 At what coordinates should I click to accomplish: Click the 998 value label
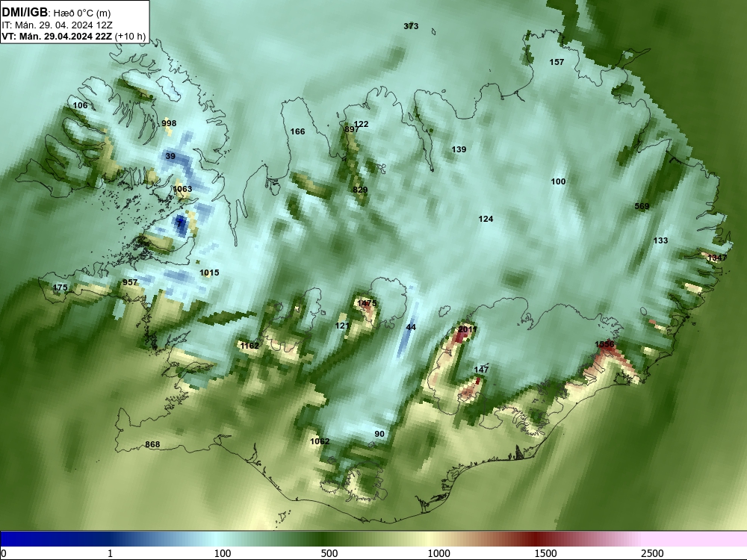point(169,123)
